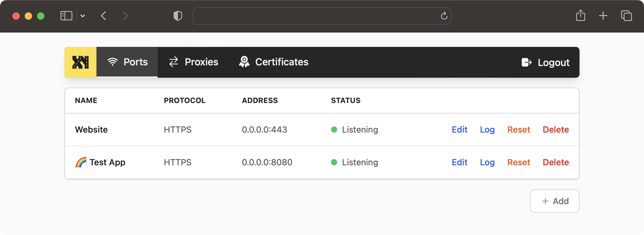Image resolution: width=644 pixels, height=235 pixels.
Task: Toggle the browser sidebar icon
Action: click(66, 16)
